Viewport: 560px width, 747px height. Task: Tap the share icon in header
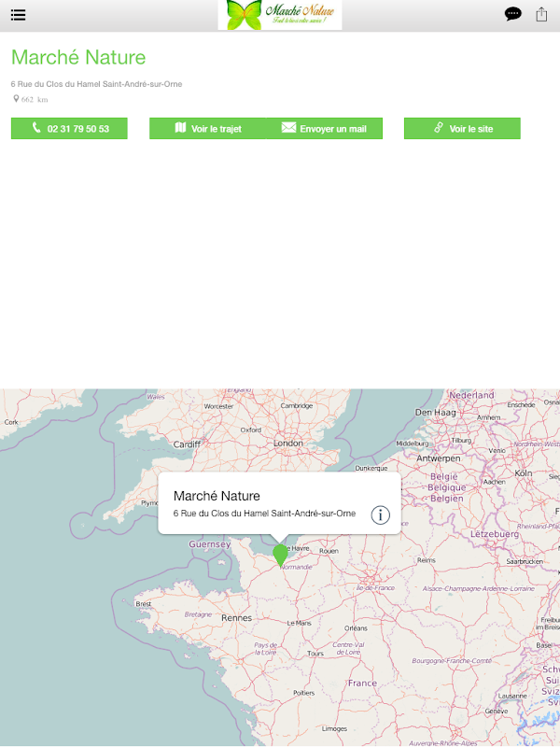click(x=541, y=14)
